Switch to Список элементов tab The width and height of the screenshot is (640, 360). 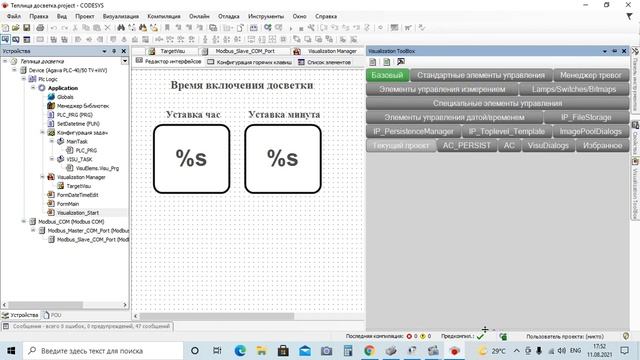coord(324,62)
